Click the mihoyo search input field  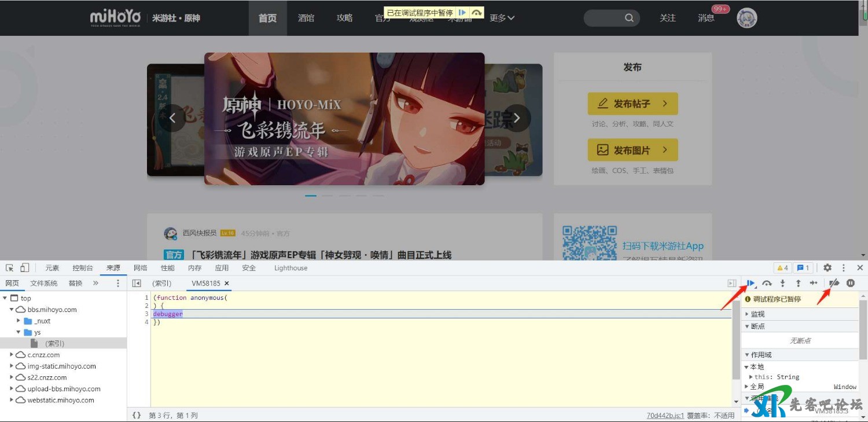[x=605, y=18]
